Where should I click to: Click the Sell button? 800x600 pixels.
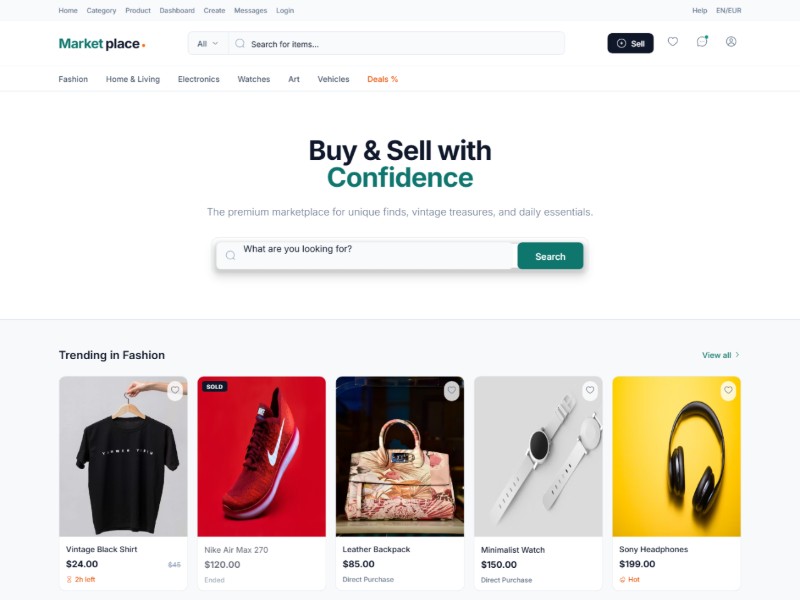tap(630, 43)
